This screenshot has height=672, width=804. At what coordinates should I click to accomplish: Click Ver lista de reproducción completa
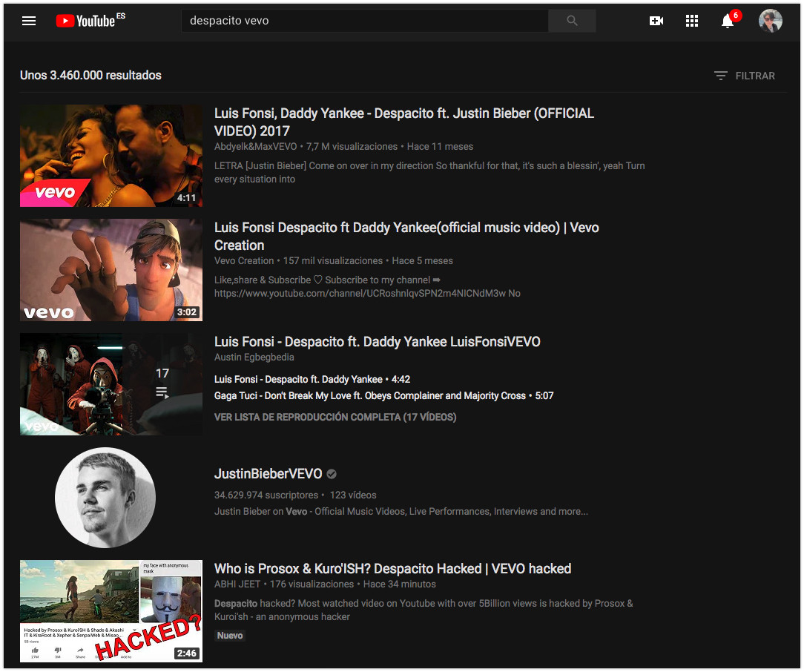(335, 417)
